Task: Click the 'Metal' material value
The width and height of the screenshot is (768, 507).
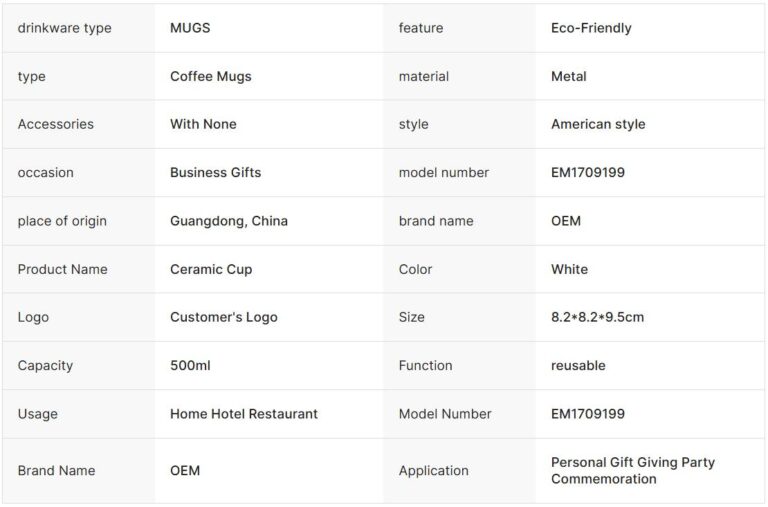Action: tap(568, 76)
